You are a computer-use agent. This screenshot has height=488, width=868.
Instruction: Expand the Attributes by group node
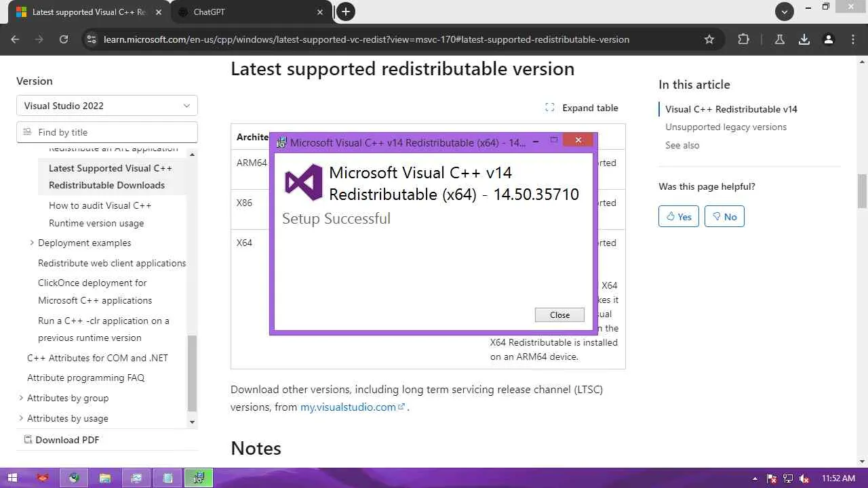(20, 398)
